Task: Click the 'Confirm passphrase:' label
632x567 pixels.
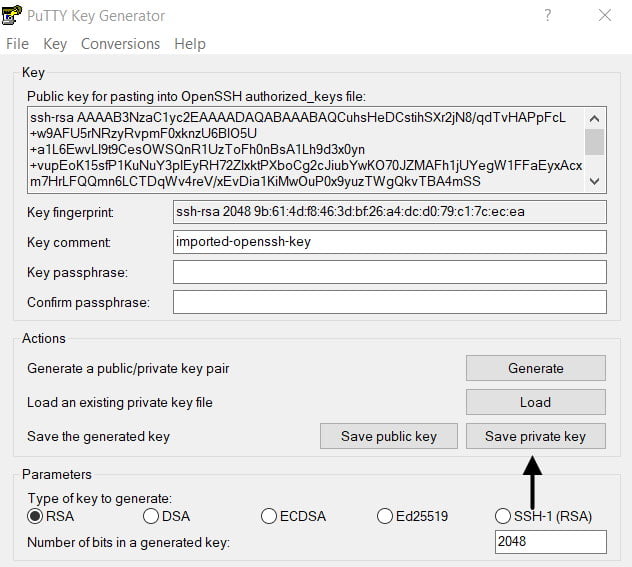Action: pos(88,302)
